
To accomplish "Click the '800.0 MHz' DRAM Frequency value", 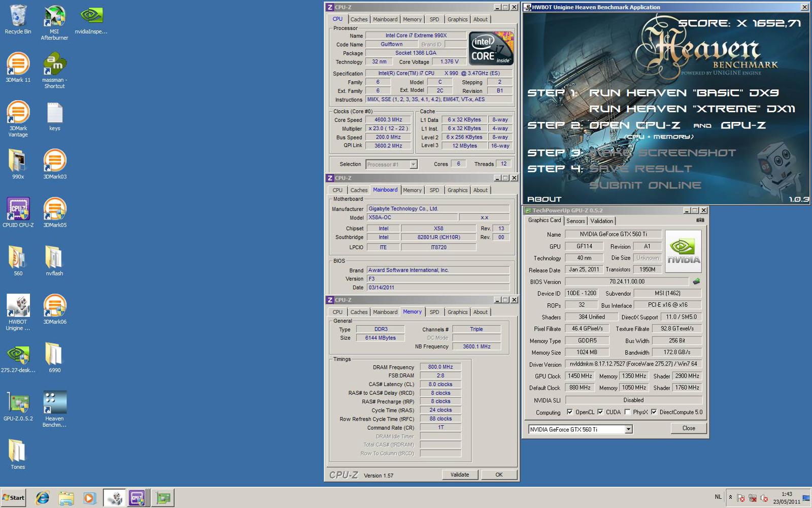I will pyautogui.click(x=440, y=367).
